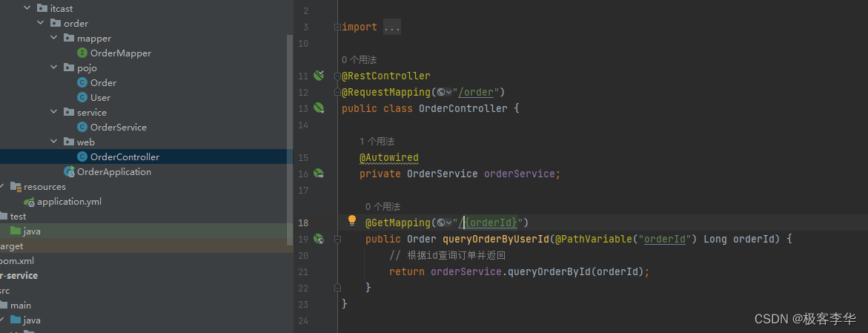The height and width of the screenshot is (333, 868).
Task: Click the "0 个用法" hint above @GetMapping
Action: point(382,207)
